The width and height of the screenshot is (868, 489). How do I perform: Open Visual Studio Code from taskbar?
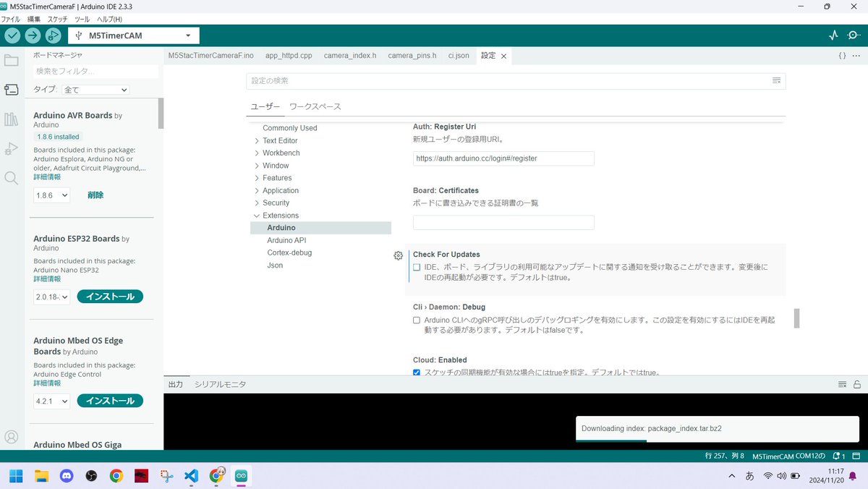coord(191,476)
